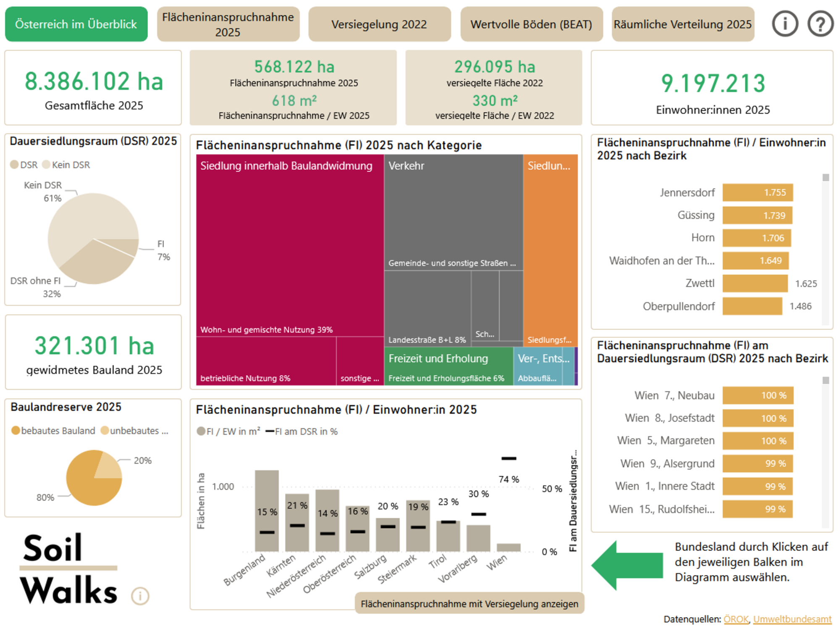Click the info icon beside Soil Walks logo
840x634 pixels.
[140, 596]
